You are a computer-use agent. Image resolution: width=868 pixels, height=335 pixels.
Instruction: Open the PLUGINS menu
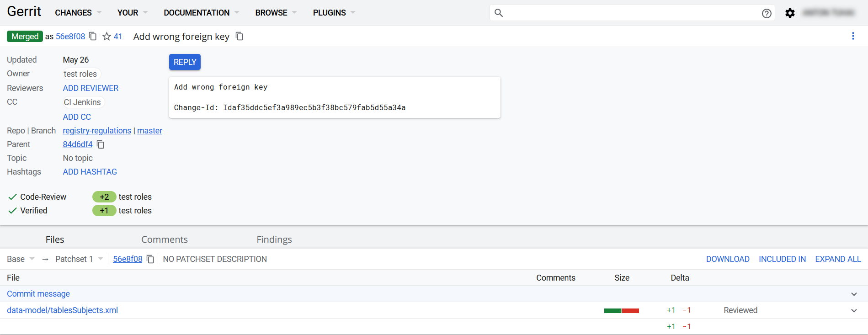[334, 13]
